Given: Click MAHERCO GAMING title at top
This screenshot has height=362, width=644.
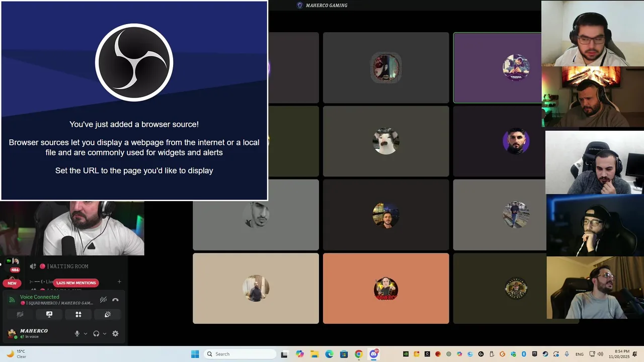Looking at the screenshot, I should point(327,6).
